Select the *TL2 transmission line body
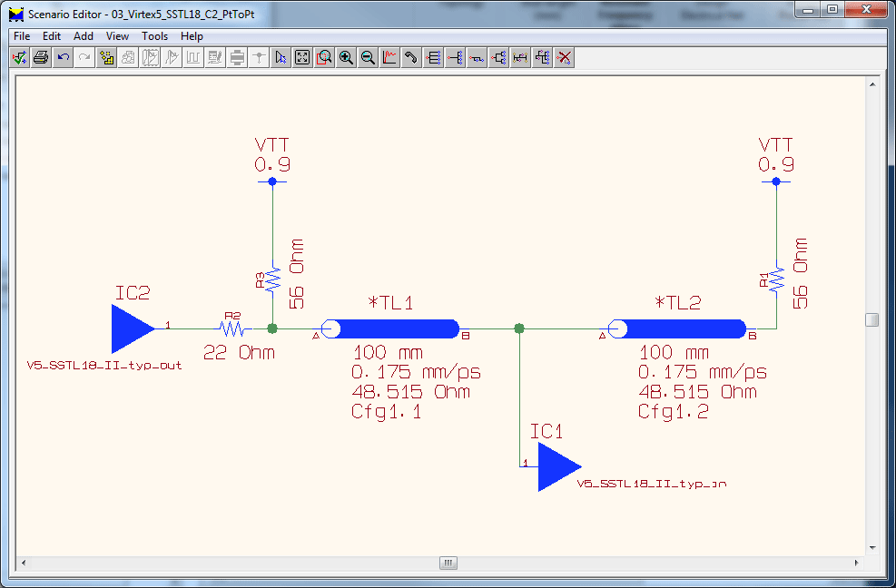Image resolution: width=896 pixels, height=588 pixels. (677, 329)
